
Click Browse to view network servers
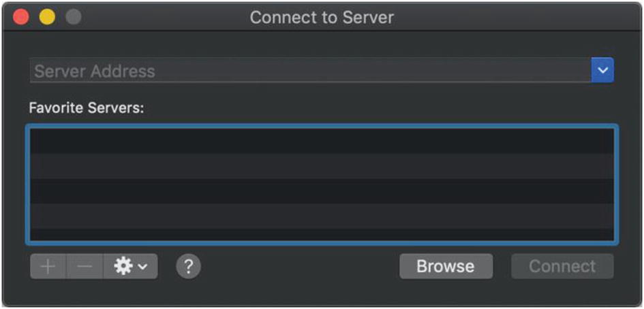pos(446,266)
